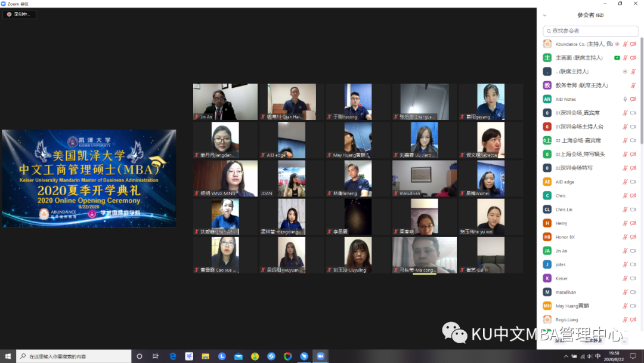Open Microsoft Edge from the taskbar
The height and width of the screenshot is (363, 644).
coord(173,356)
